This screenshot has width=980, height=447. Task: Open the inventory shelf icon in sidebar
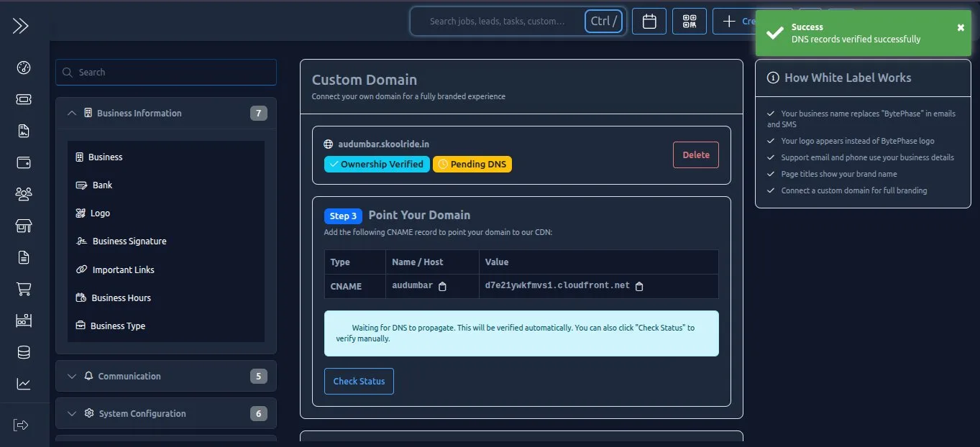pyautogui.click(x=24, y=321)
